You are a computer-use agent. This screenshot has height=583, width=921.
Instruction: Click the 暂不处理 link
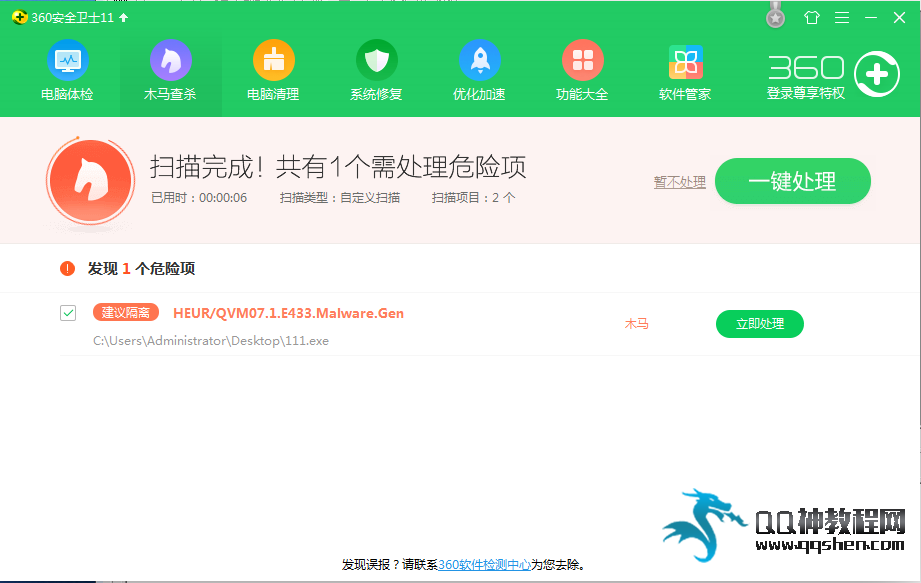[x=680, y=182]
